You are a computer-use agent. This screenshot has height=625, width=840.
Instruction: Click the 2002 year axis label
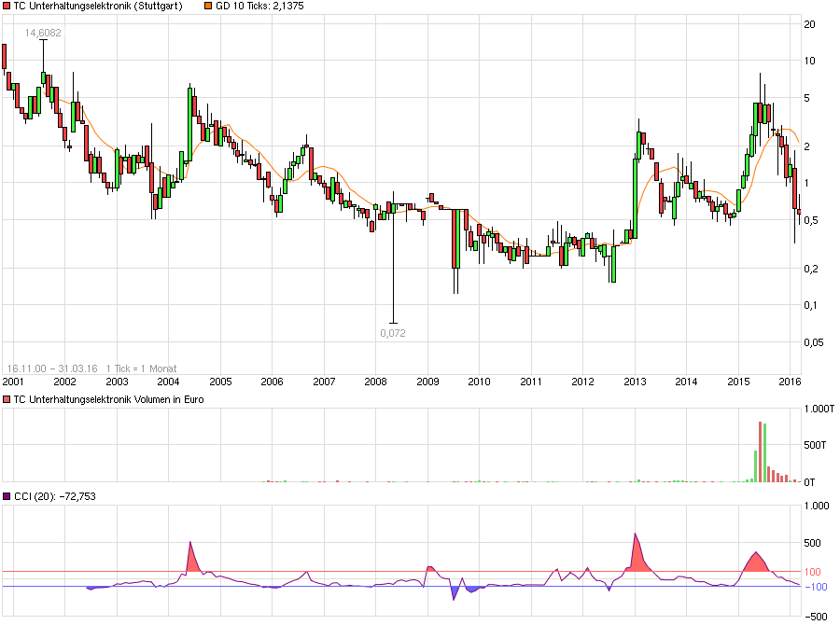[x=64, y=382]
